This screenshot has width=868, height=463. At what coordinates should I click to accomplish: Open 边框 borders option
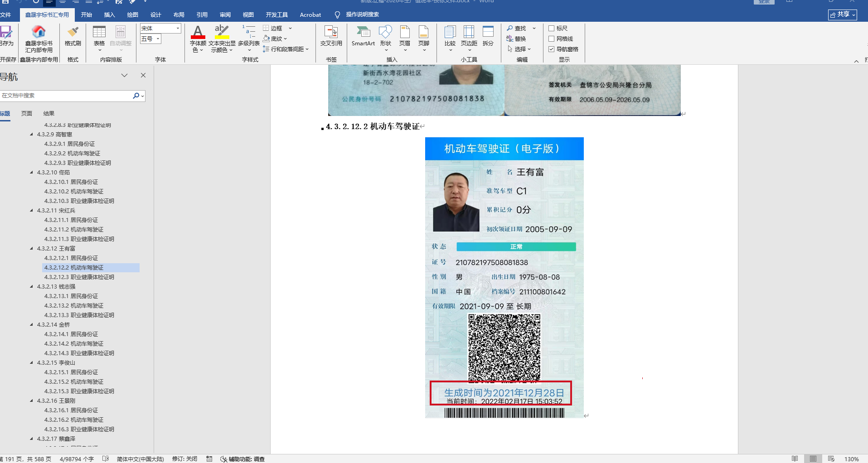pos(277,28)
